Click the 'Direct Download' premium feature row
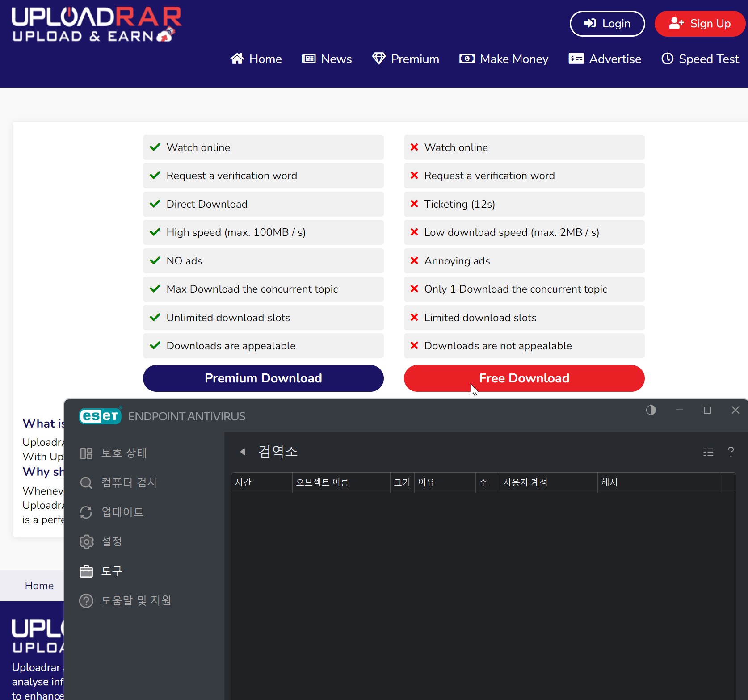Image resolution: width=748 pixels, height=700 pixels. pyautogui.click(x=263, y=204)
